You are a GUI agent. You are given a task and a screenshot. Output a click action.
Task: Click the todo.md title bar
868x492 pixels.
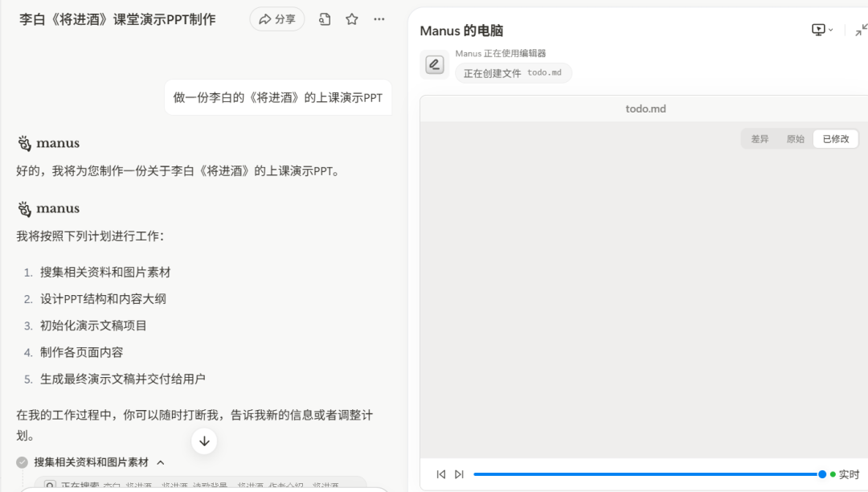pos(645,108)
